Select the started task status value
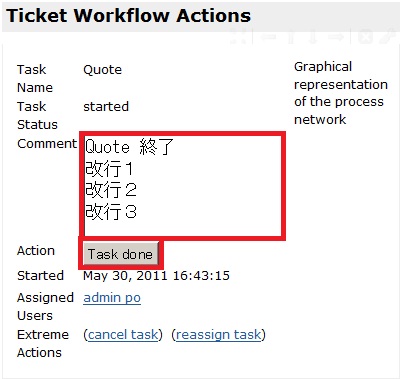The image size is (401, 379). [x=106, y=107]
